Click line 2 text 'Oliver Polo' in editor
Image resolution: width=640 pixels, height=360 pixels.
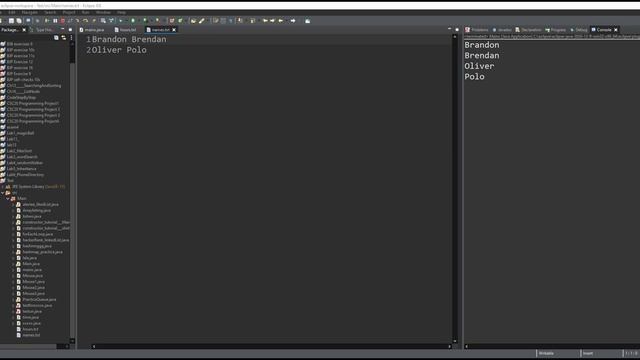(x=119, y=50)
